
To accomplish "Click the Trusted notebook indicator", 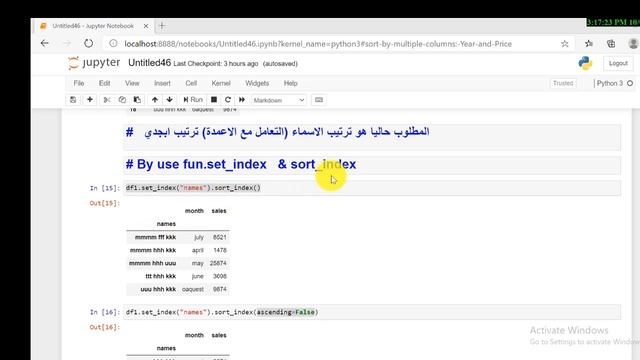I will 563,83.
